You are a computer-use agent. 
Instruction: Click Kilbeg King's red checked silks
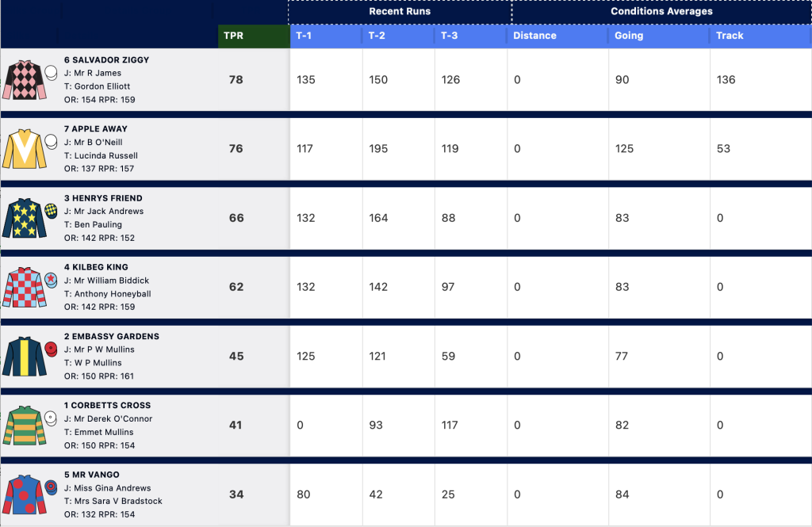point(25,288)
